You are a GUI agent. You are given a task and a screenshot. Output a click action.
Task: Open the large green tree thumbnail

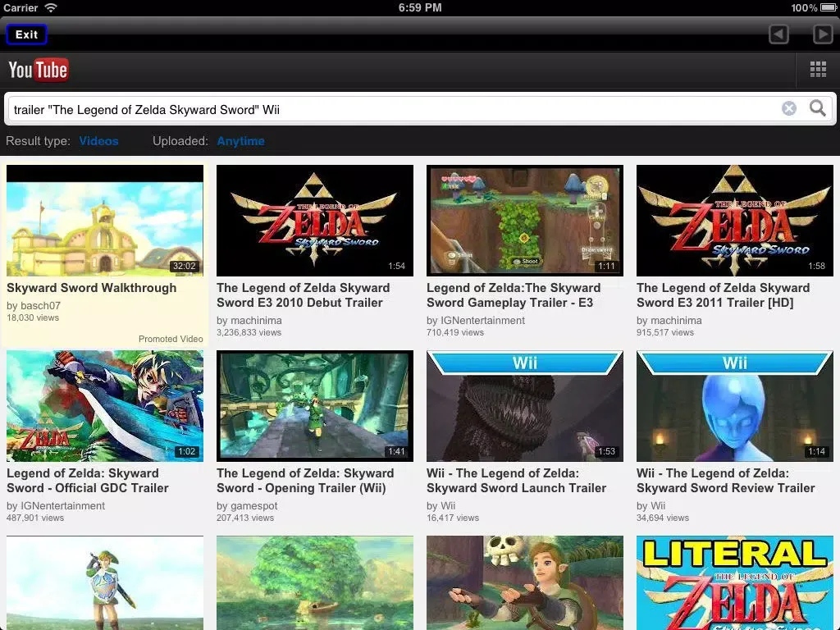[315, 583]
